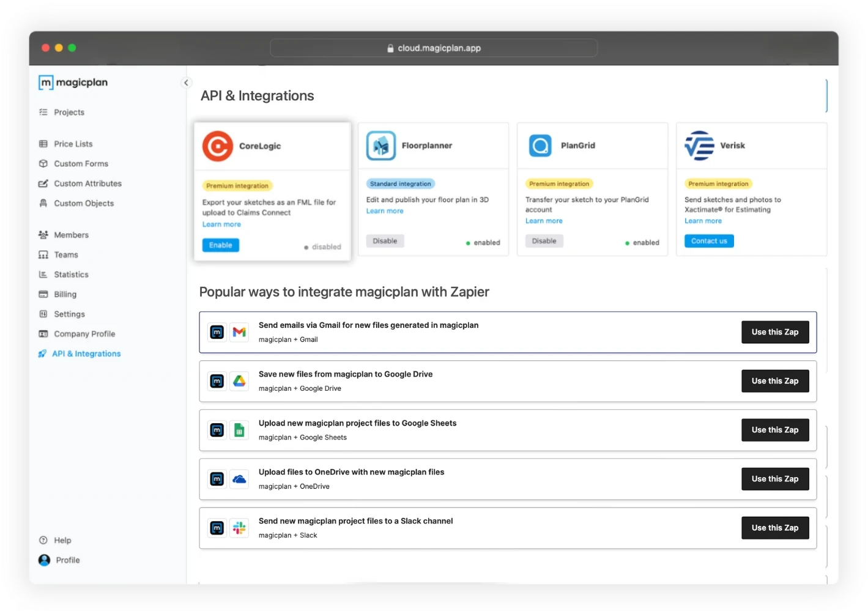Click the Google Sheets icon in Zap row

click(239, 430)
